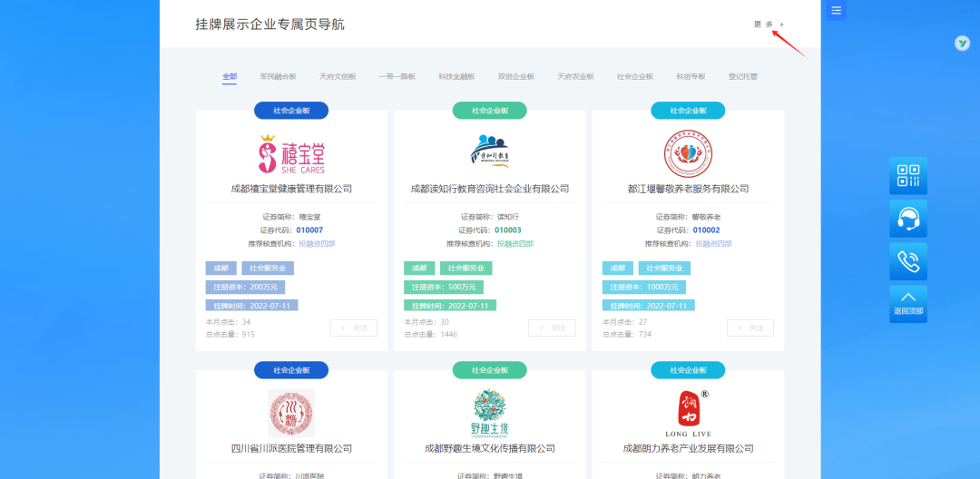
Task: Switch to 登记托管 tab
Action: pos(742,77)
